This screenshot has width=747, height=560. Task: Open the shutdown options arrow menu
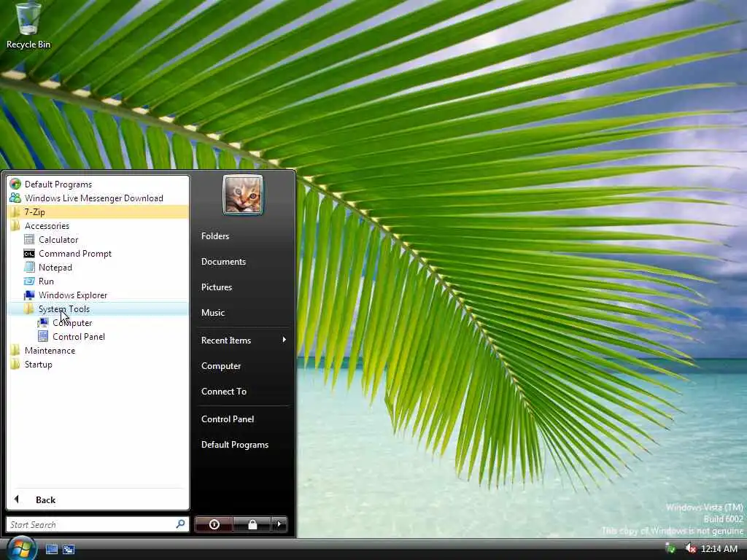[x=279, y=524]
